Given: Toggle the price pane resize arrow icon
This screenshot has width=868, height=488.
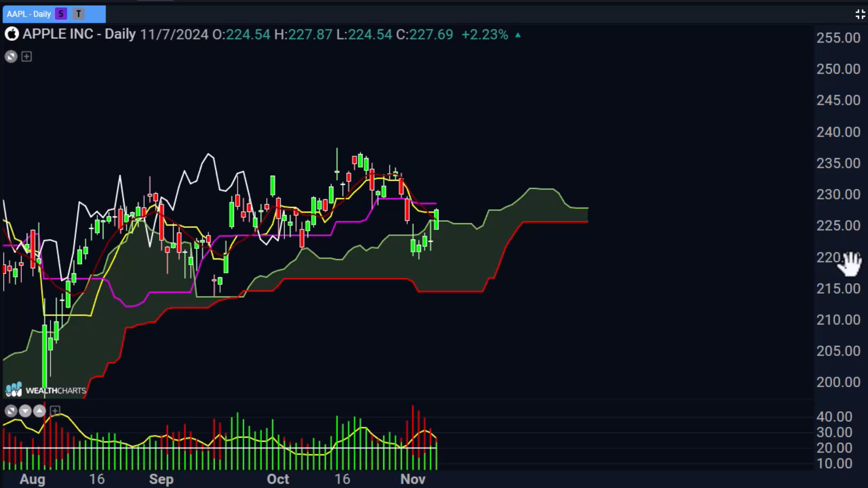Looking at the screenshot, I should (11, 56).
